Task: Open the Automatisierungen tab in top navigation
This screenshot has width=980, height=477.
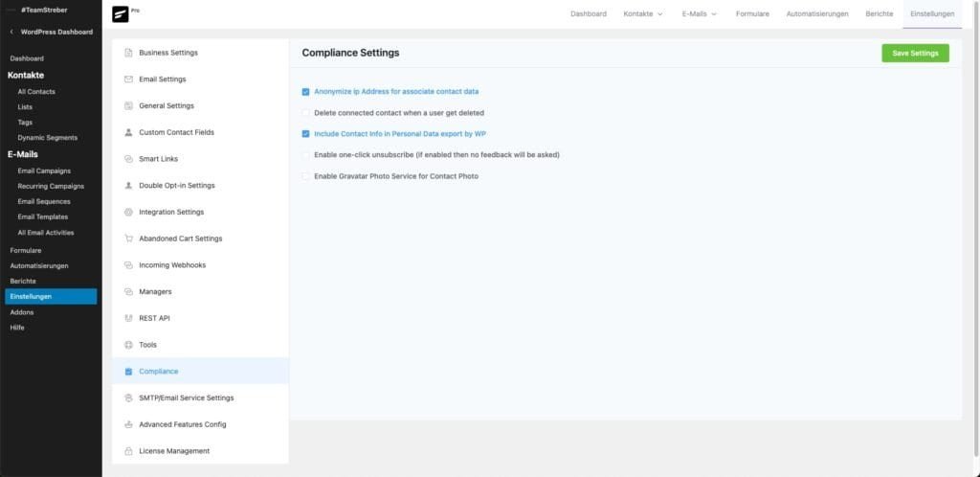Action: coord(817,13)
